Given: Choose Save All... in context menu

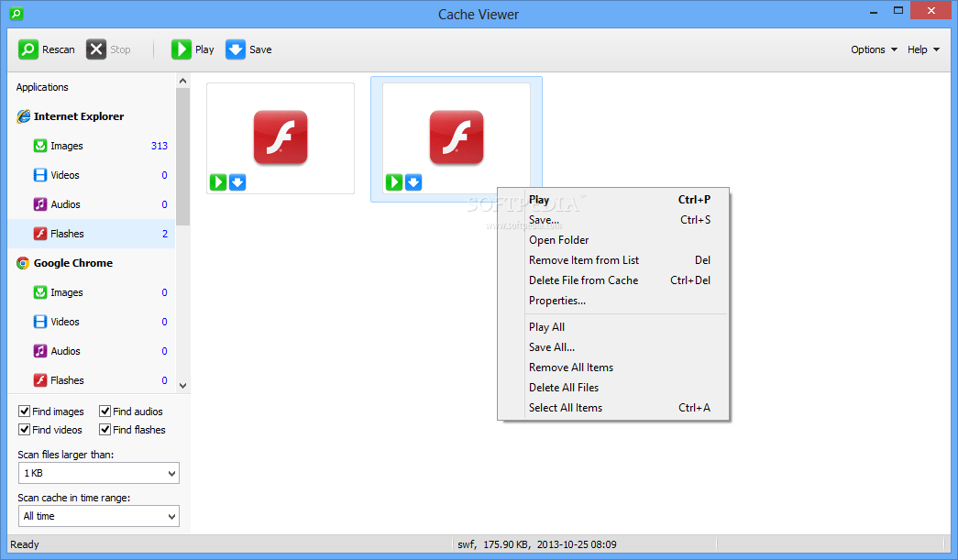Looking at the screenshot, I should tap(613, 346).
